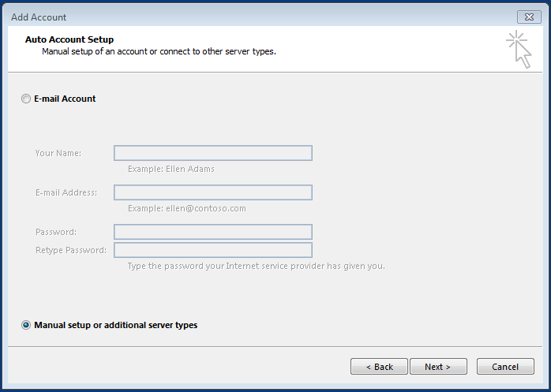Click into the Password field

point(212,232)
